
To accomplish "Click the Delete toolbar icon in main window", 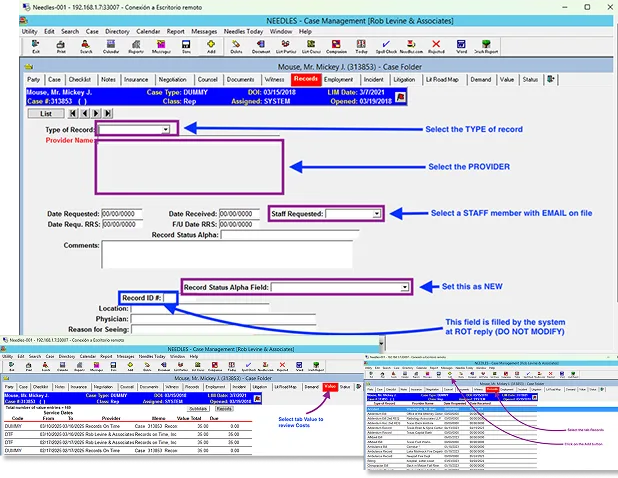I will point(236,46).
